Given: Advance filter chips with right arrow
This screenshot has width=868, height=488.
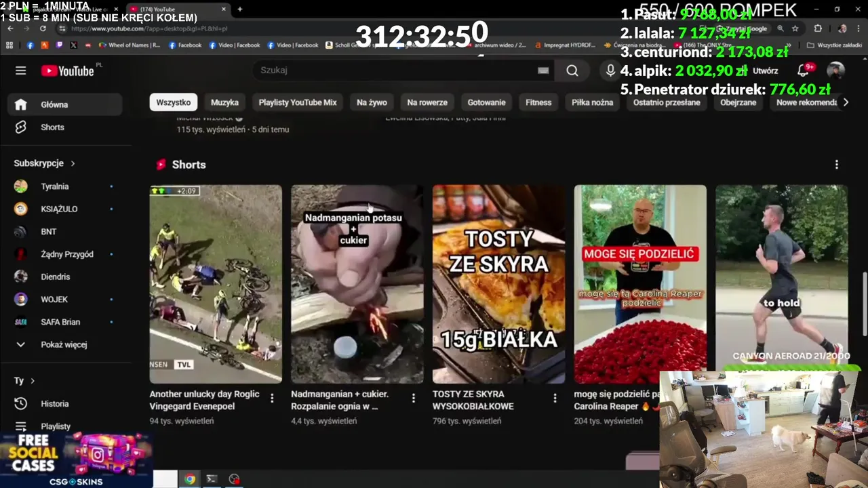Looking at the screenshot, I should click(x=845, y=102).
